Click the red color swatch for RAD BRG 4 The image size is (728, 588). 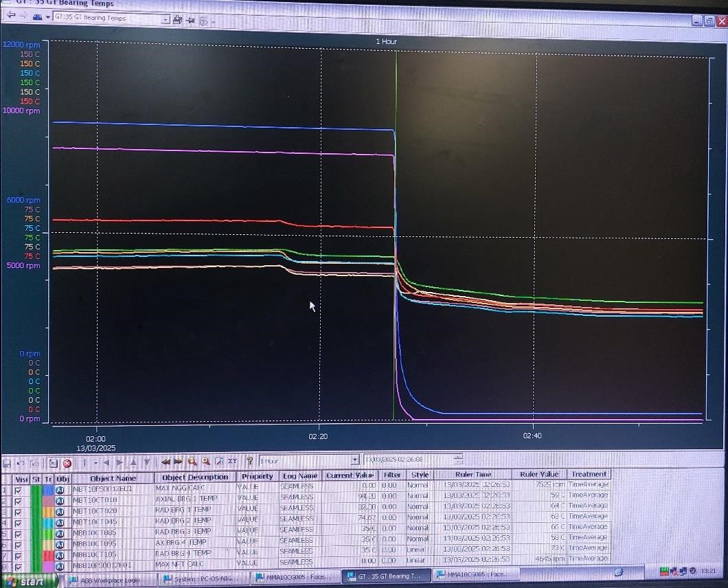click(48, 555)
